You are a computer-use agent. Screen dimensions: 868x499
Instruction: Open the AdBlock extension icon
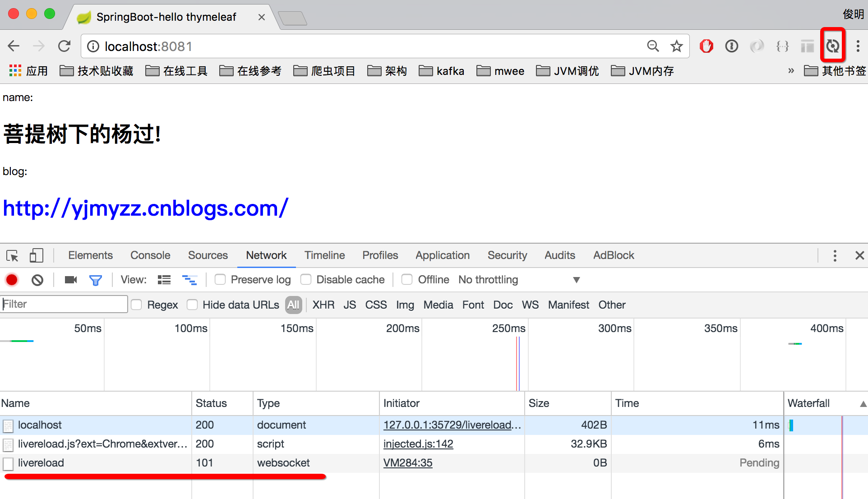(x=706, y=46)
